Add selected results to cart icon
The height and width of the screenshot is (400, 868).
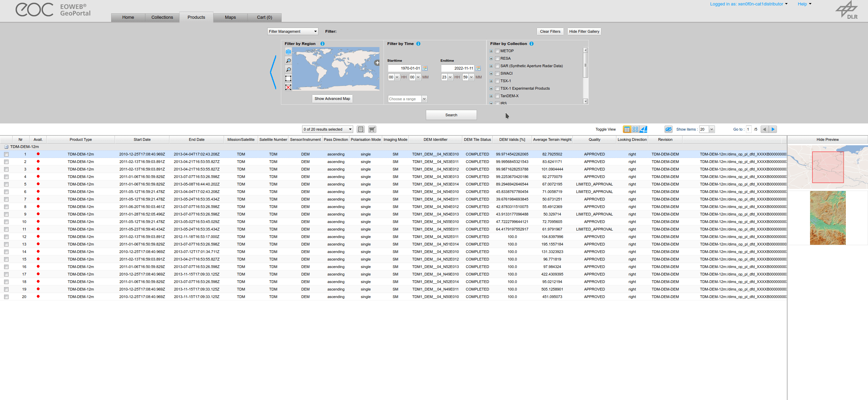pos(372,129)
